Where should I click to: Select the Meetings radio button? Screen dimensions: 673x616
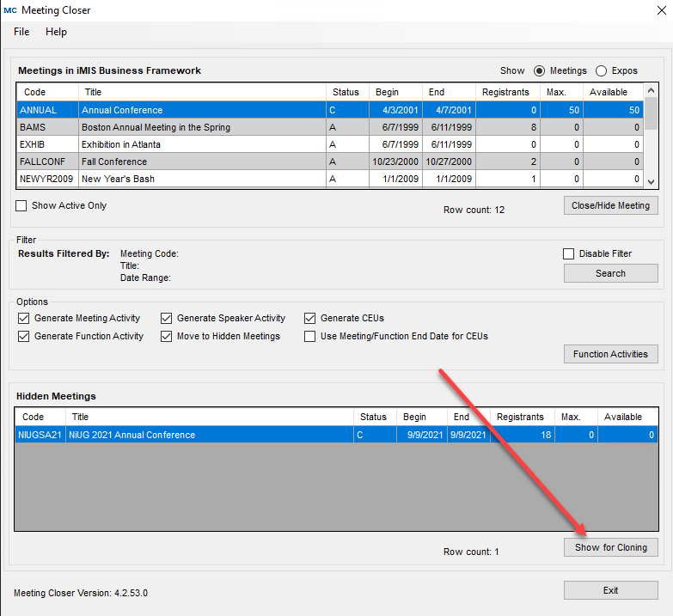tap(540, 70)
